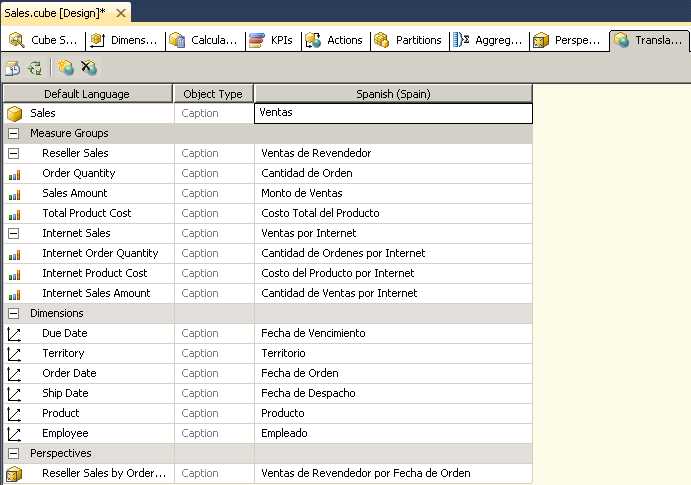
Task: Click the Employee dimension icon
Action: pyautogui.click(x=14, y=434)
